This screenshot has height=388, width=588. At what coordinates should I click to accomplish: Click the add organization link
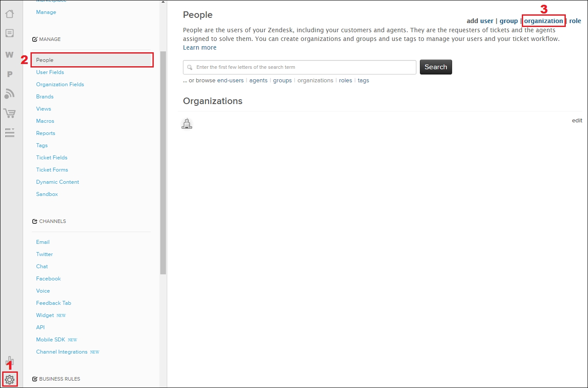coord(543,21)
